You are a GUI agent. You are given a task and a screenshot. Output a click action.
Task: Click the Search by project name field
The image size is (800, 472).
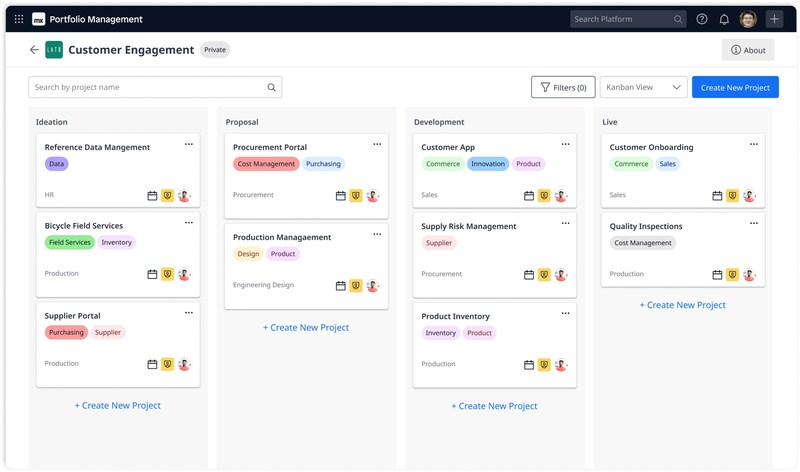pos(148,88)
